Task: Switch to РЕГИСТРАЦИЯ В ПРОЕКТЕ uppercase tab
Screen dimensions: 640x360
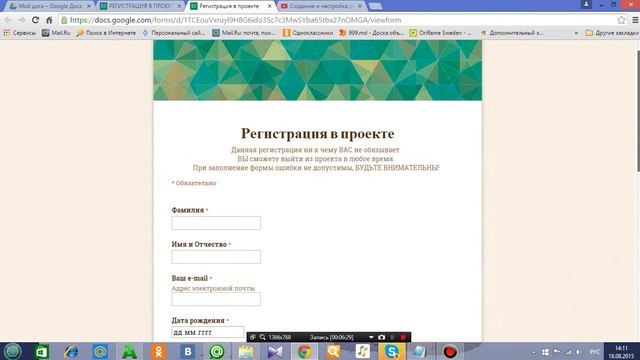Action: [141, 6]
